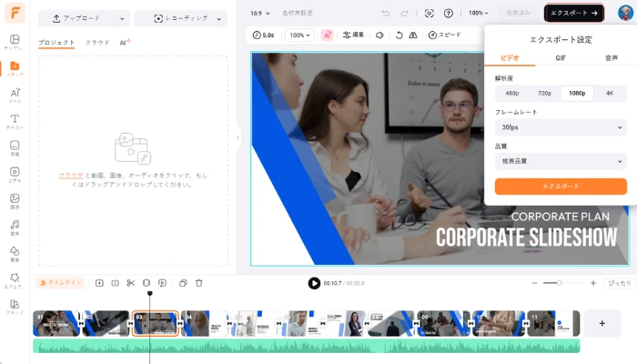Redo the last action
Screen dimensions: 637x364
tap(405, 14)
